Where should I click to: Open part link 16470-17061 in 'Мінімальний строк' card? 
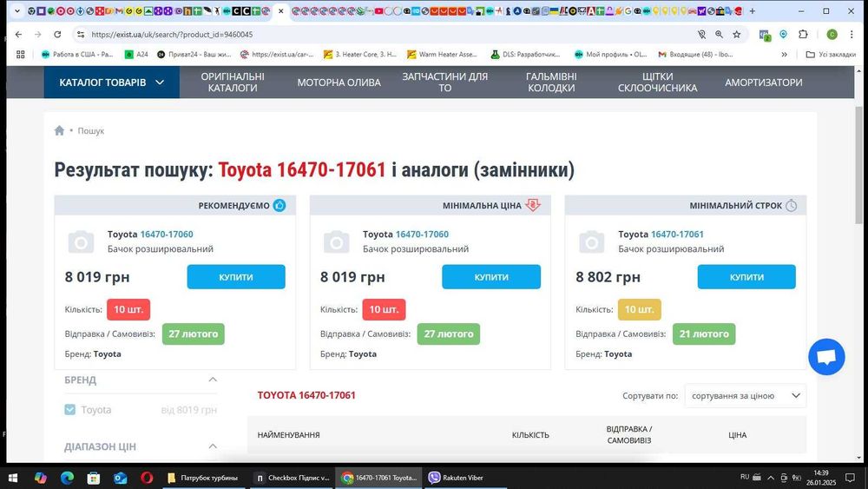click(677, 235)
